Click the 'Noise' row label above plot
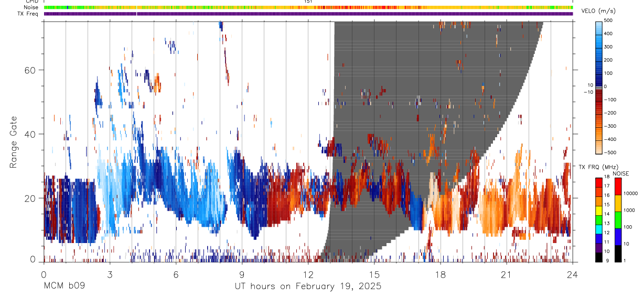The width and height of the screenshot is (644, 297). pyautogui.click(x=31, y=7)
